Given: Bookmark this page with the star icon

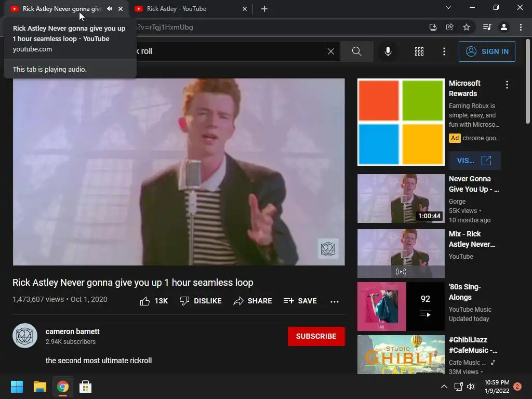Looking at the screenshot, I should click(x=467, y=27).
